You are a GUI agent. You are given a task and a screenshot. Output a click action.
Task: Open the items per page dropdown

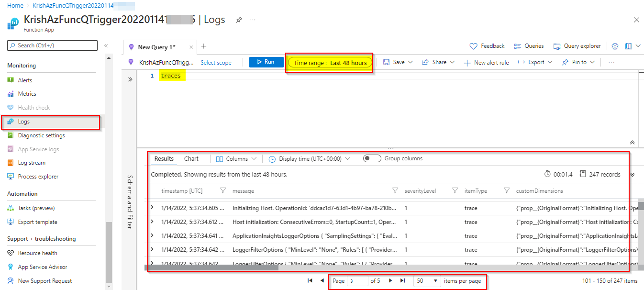427,281
